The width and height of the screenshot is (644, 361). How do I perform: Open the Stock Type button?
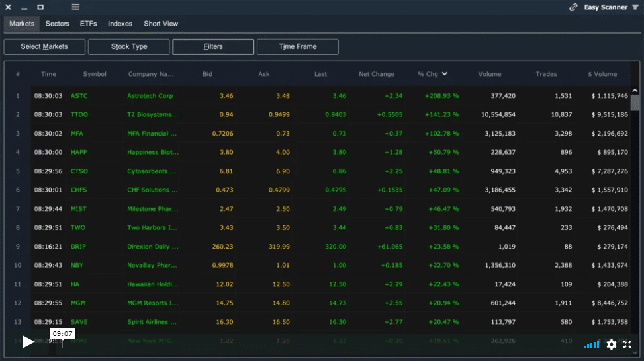(129, 47)
